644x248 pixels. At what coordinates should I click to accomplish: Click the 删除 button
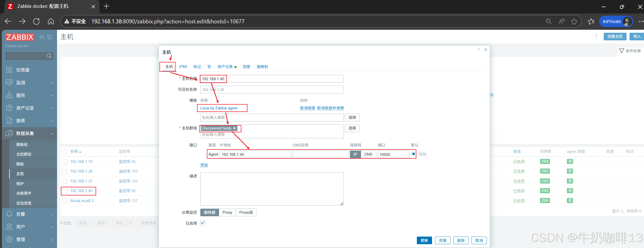coord(461,240)
